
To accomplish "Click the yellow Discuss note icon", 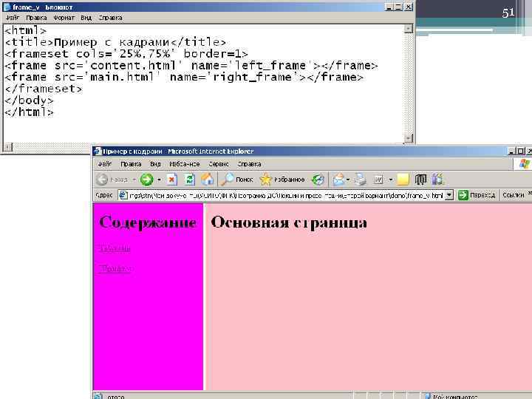I will click(403, 179).
